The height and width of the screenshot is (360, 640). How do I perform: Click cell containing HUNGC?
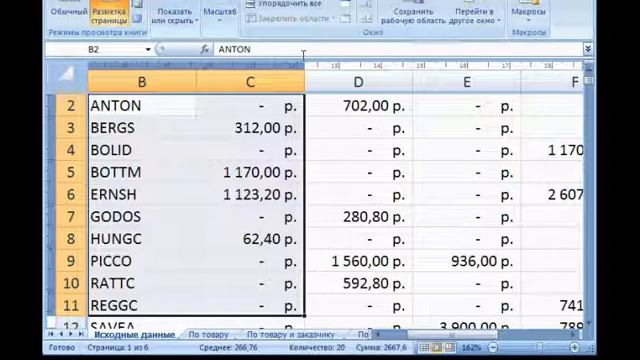click(142, 239)
